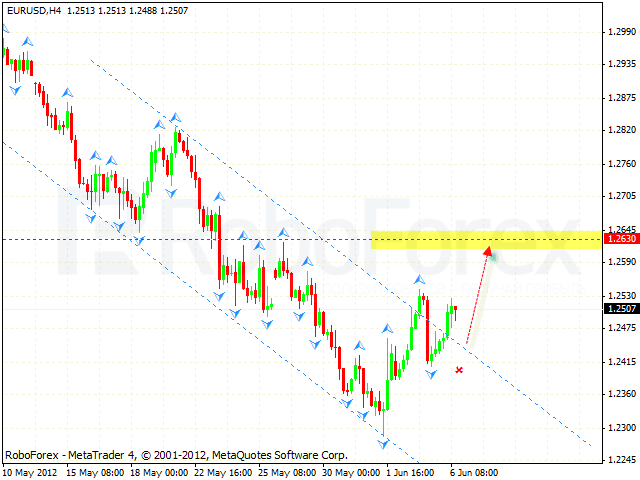This screenshot has height=480, width=640.
Task: Click the fractal arrow below the lowest candle
Action: click(x=384, y=443)
